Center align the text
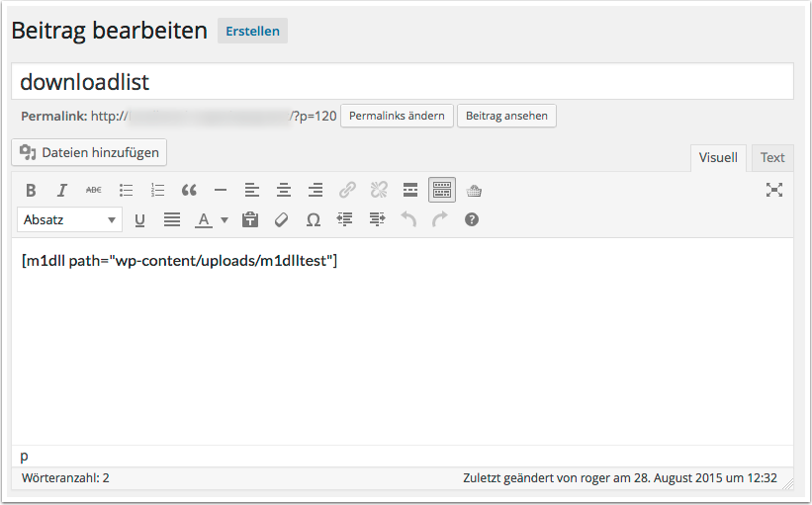The width and height of the screenshot is (812, 505). (x=284, y=191)
